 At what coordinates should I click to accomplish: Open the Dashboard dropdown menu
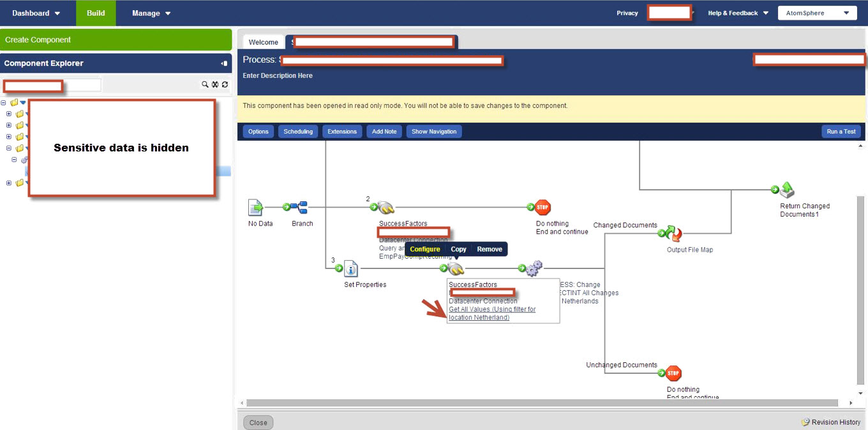coord(36,13)
